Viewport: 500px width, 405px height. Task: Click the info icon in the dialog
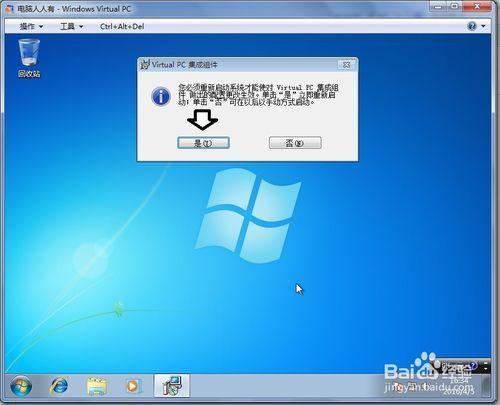click(x=161, y=96)
